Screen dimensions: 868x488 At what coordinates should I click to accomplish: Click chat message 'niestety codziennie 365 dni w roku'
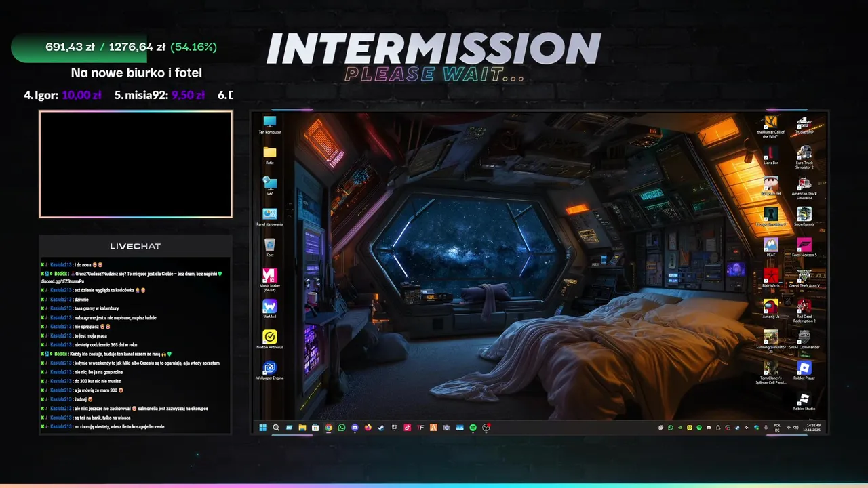click(x=105, y=345)
